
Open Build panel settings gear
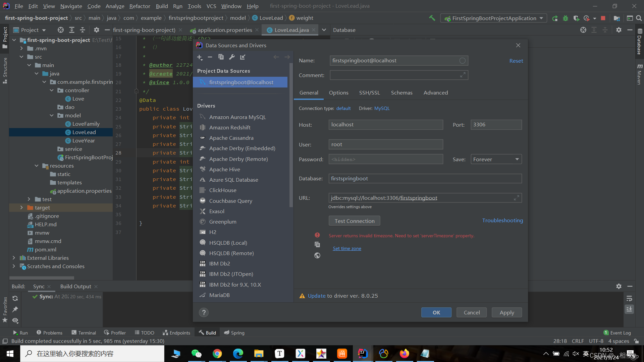click(x=619, y=287)
